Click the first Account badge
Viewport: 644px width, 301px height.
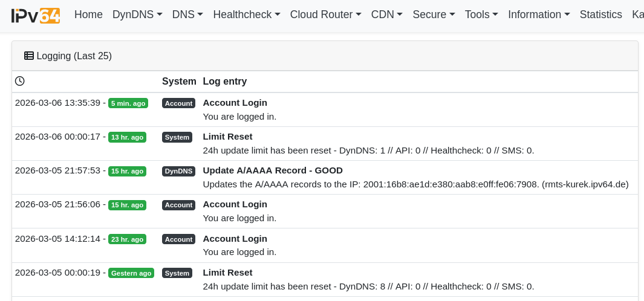click(178, 103)
